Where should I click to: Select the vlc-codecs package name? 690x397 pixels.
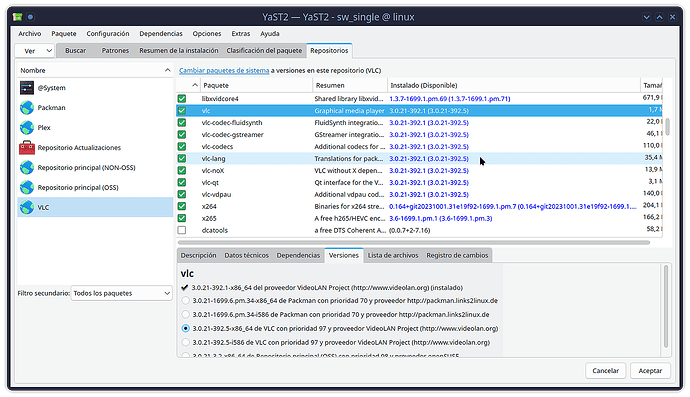tap(217, 147)
